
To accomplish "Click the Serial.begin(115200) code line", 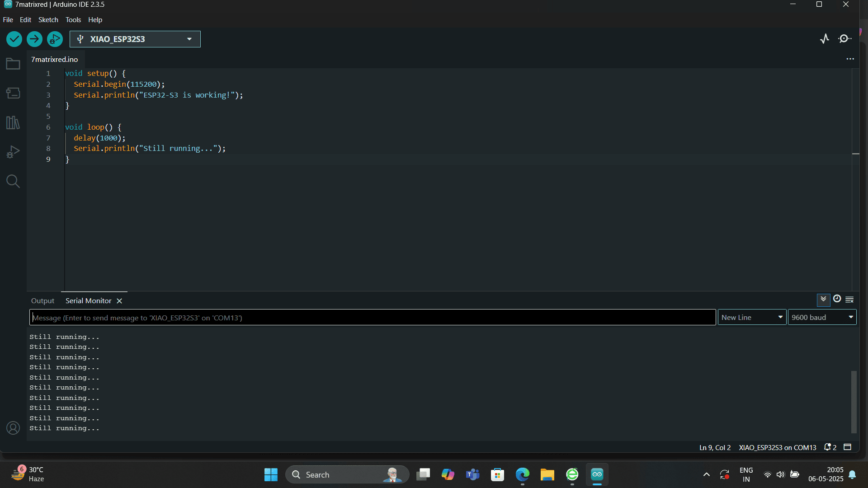I will 119,84.
